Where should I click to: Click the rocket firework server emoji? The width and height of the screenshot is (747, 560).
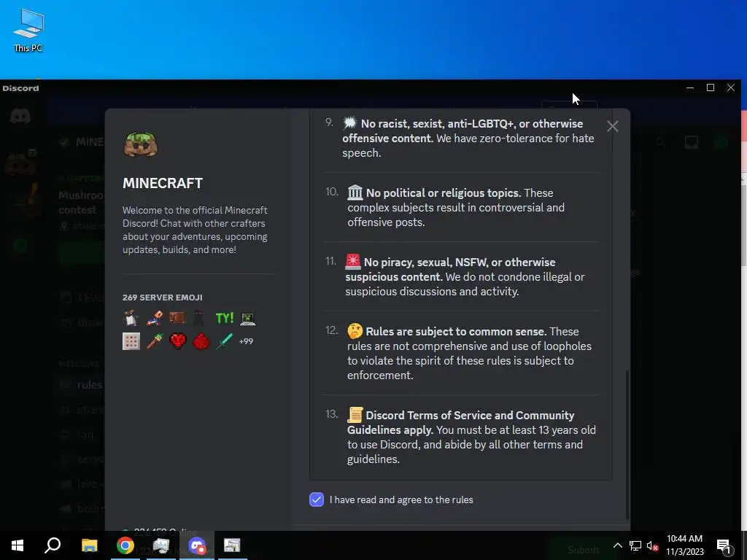click(x=155, y=318)
